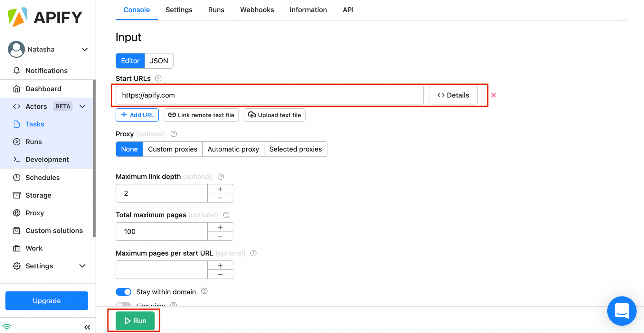Select the Custom proxies option
The width and height of the screenshot is (644, 333).
tap(173, 149)
